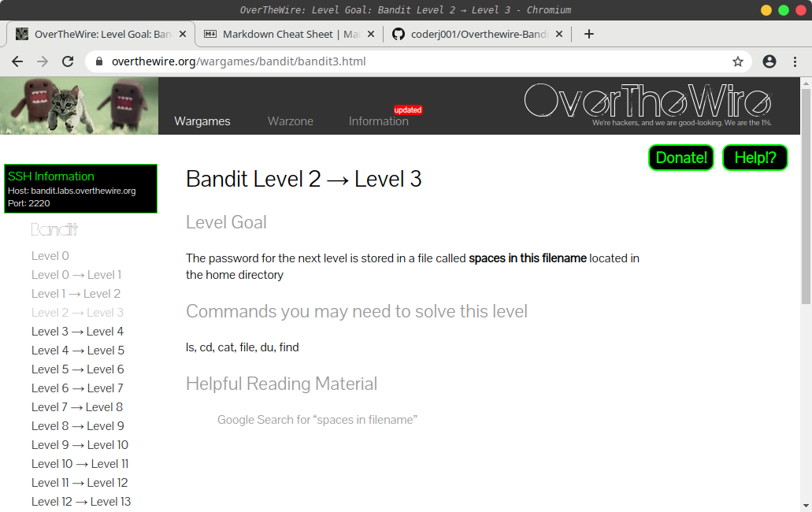The height and width of the screenshot is (512, 812).
Task: Open Level 5 → Level 6 link
Action: click(x=78, y=369)
